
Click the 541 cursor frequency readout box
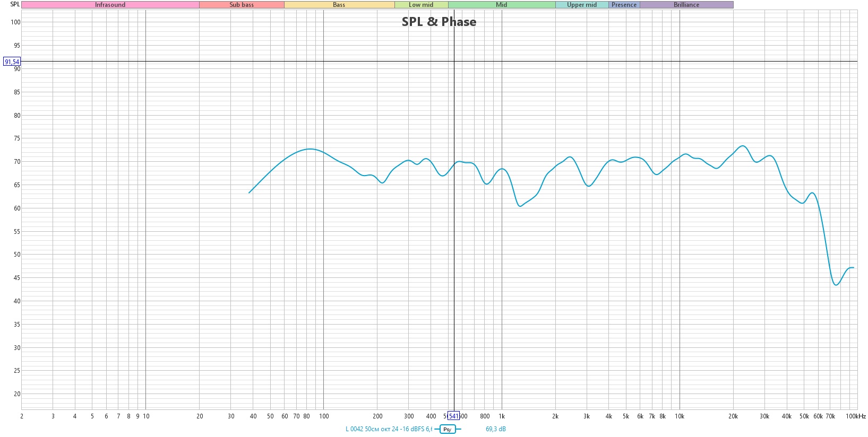[454, 416]
